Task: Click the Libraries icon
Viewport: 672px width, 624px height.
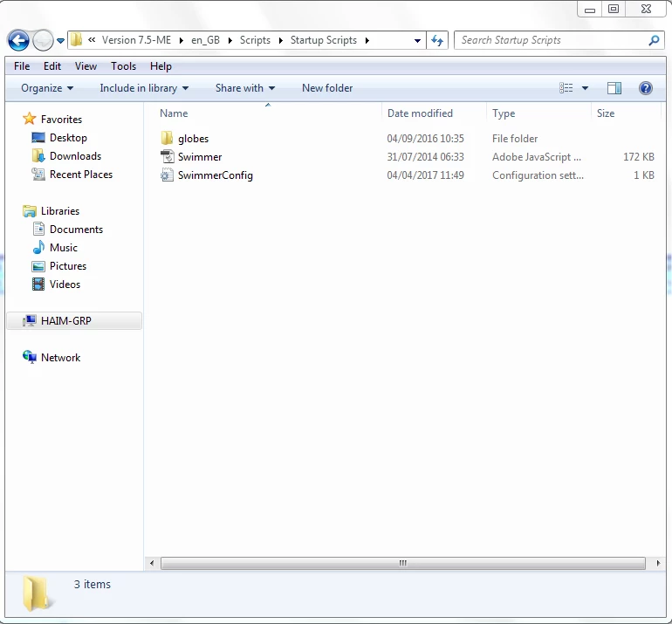Action: tap(30, 211)
